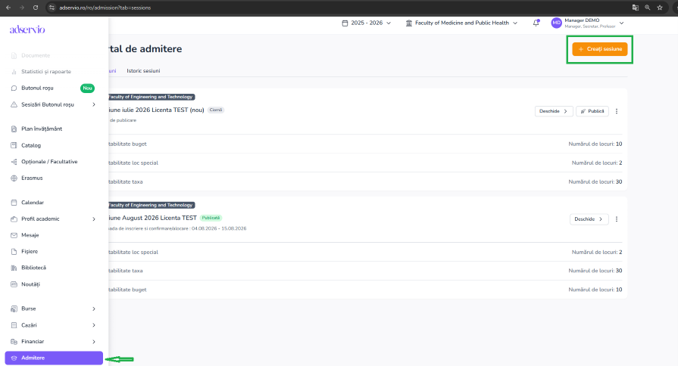Click the Adservio logo
Viewport: 678px width, 366px height.
coord(27,29)
